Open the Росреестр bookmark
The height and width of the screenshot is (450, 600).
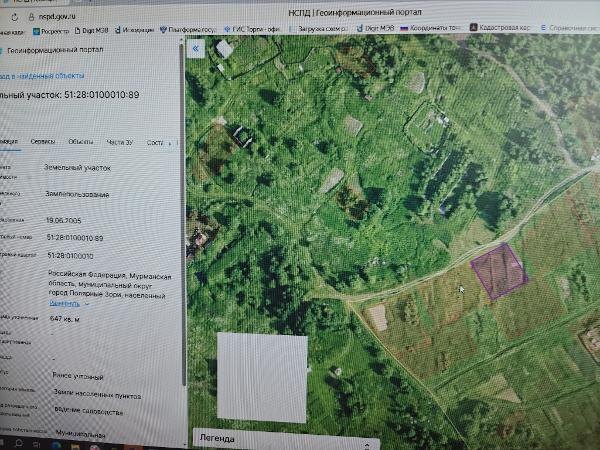tap(51, 31)
